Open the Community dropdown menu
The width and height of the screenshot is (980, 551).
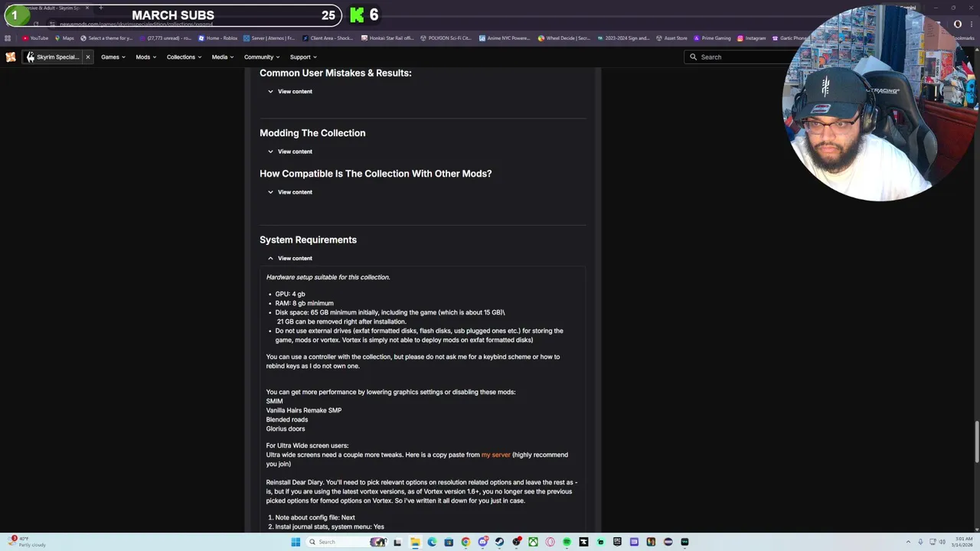(261, 57)
